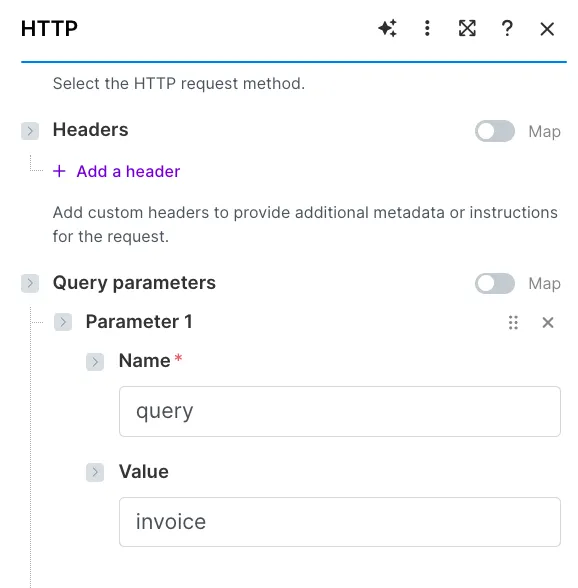Focus the Name field containing query
The height and width of the screenshot is (588, 578).
(x=340, y=411)
